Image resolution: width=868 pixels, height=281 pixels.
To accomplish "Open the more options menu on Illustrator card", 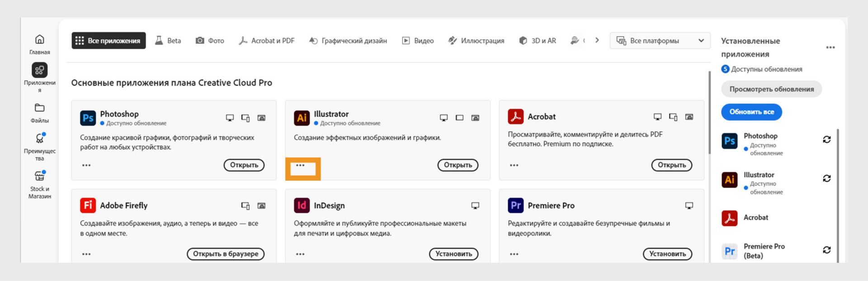I will [300, 165].
